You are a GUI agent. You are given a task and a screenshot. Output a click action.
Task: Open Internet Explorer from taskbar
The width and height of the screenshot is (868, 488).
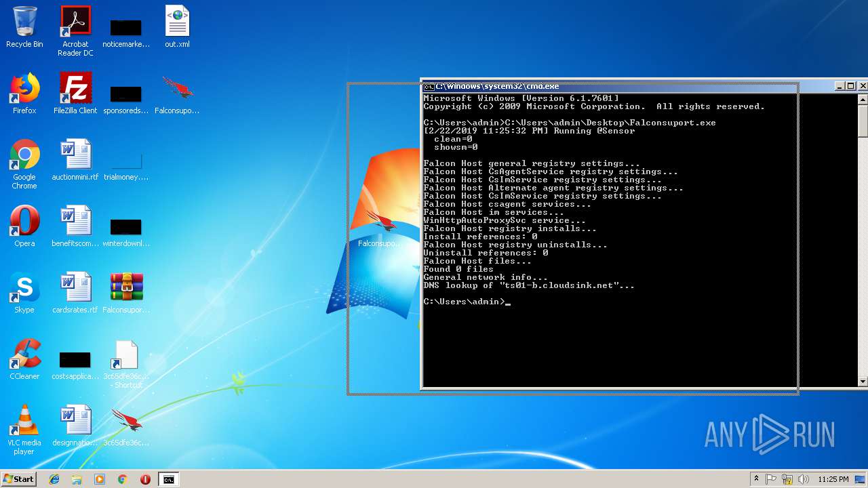point(54,479)
